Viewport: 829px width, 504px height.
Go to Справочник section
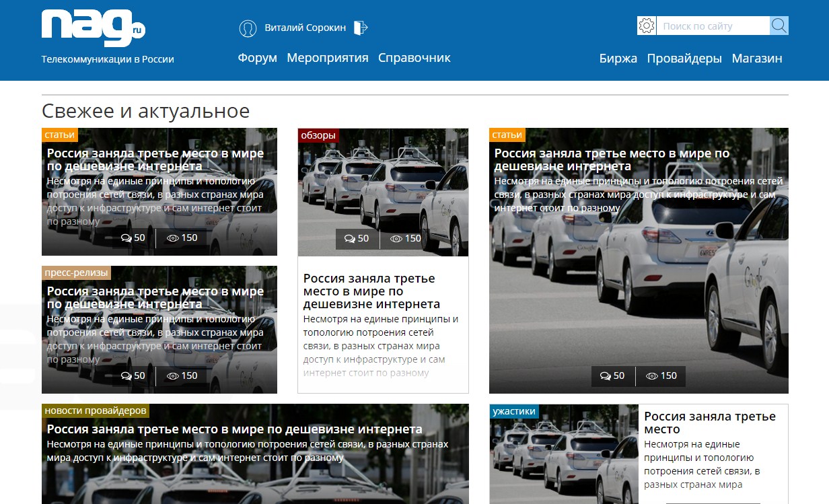[x=414, y=58]
